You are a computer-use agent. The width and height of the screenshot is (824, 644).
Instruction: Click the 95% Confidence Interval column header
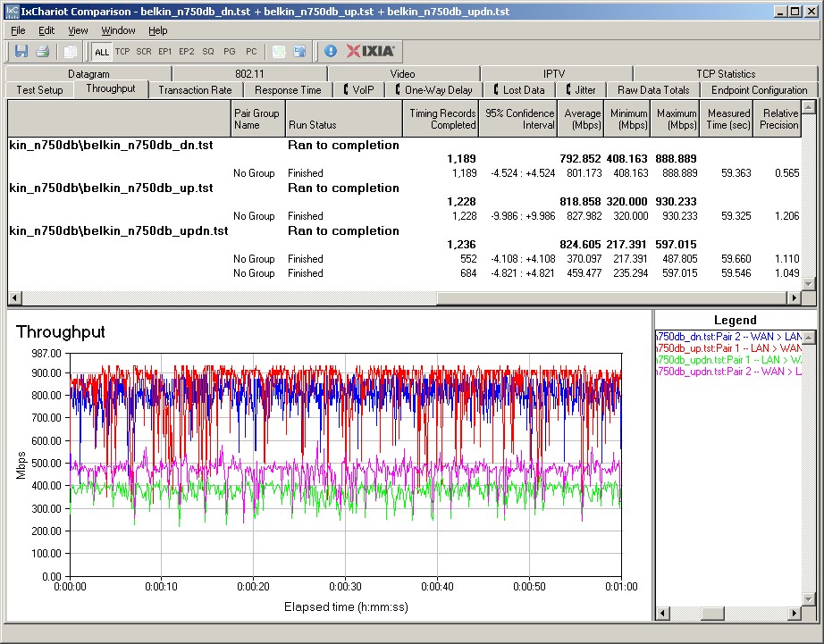[x=518, y=119]
